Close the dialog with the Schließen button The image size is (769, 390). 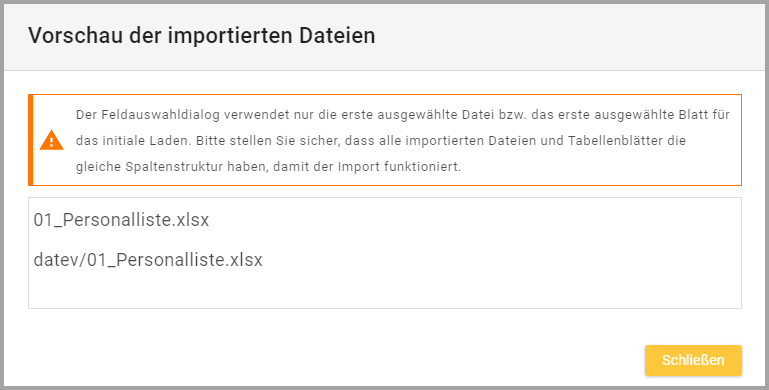pos(693,361)
